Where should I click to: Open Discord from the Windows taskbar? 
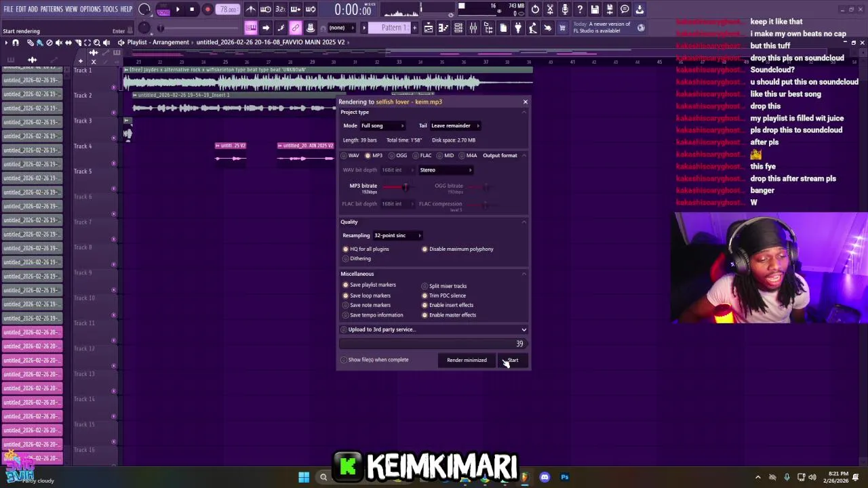pyautogui.click(x=545, y=477)
